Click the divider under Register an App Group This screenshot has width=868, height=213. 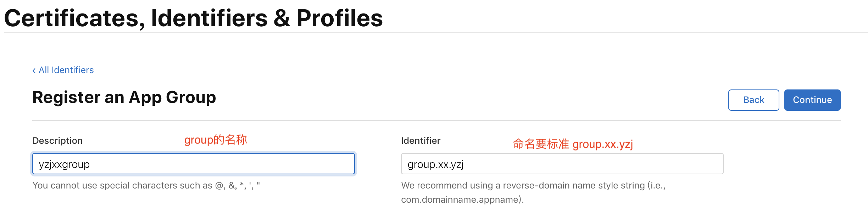436,120
